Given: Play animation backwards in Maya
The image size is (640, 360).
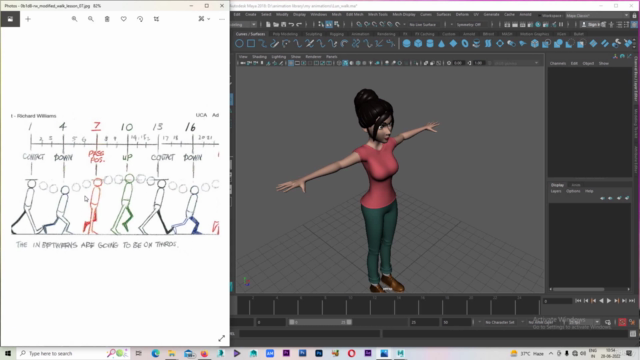Looking at the screenshot, I should pyautogui.click(x=601, y=301).
